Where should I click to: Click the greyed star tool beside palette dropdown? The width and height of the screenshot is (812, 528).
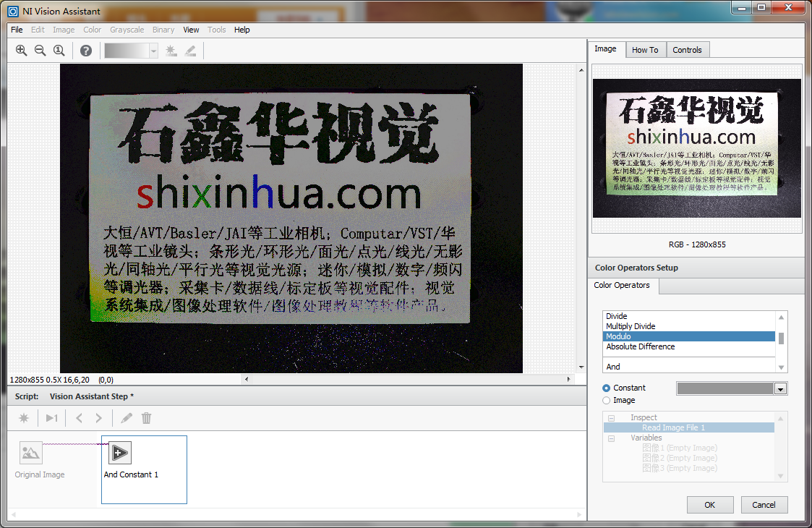click(x=171, y=50)
